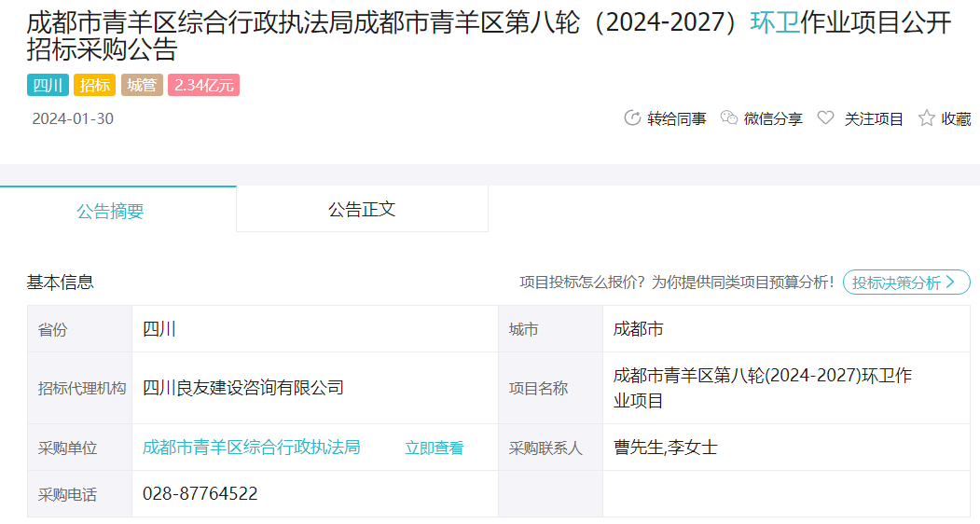Image resolution: width=980 pixels, height=524 pixels.
Task: Open the 环卫 keyword link in title
Action: (x=775, y=22)
